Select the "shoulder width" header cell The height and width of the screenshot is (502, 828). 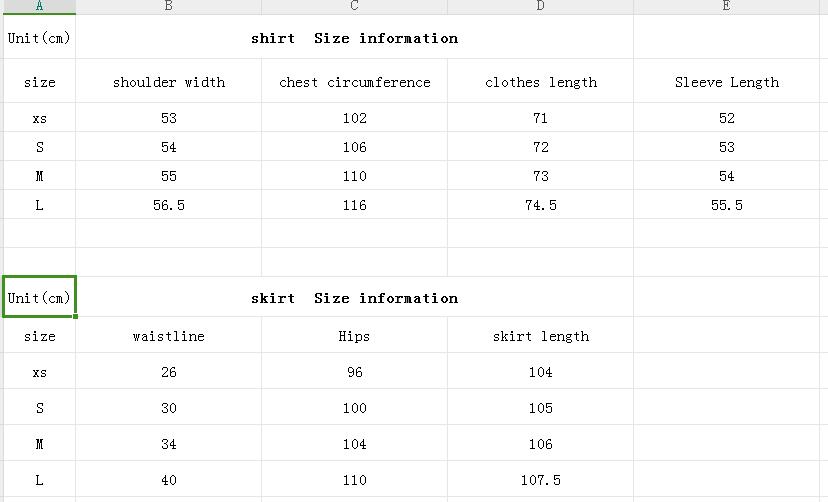(x=168, y=82)
